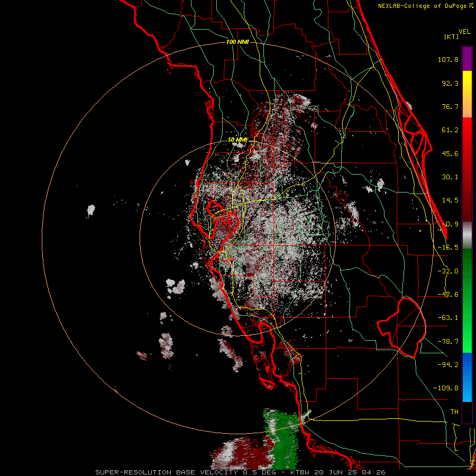Click the blue segment of velocity color bar
Screen dimensions: 476x476
coord(467,377)
